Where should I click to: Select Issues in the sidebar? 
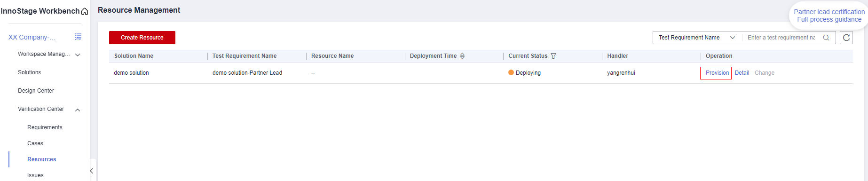35,175
